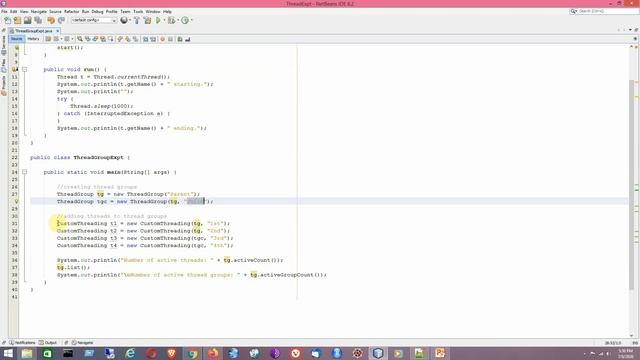
Task: Click the New Project toolbar icon
Action: coord(17,20)
